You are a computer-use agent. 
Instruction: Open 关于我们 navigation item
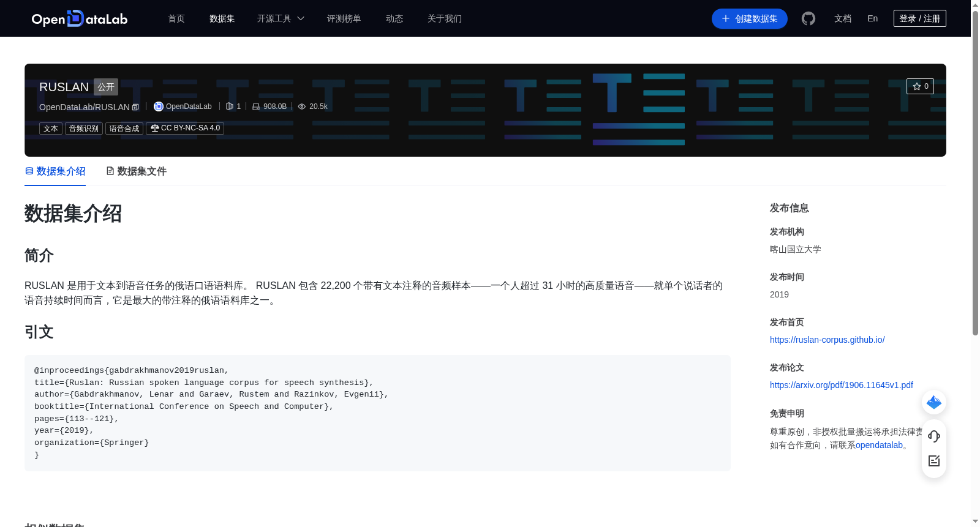[445, 18]
